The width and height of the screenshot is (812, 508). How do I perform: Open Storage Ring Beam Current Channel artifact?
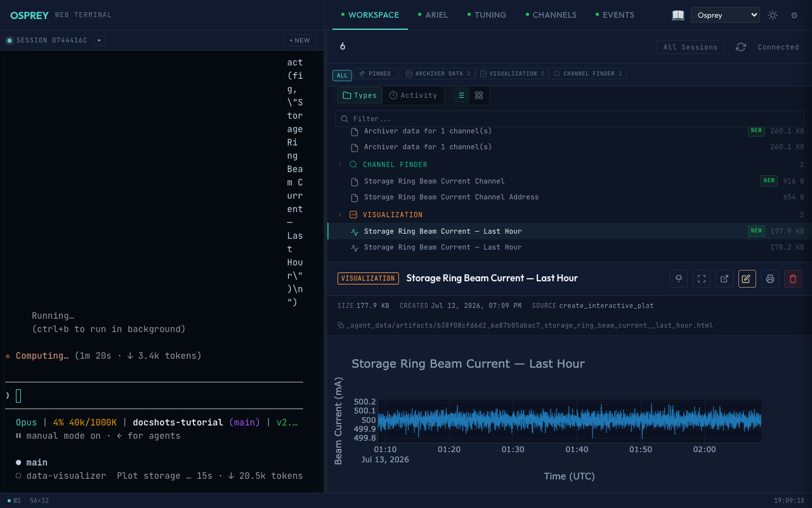click(x=568, y=181)
